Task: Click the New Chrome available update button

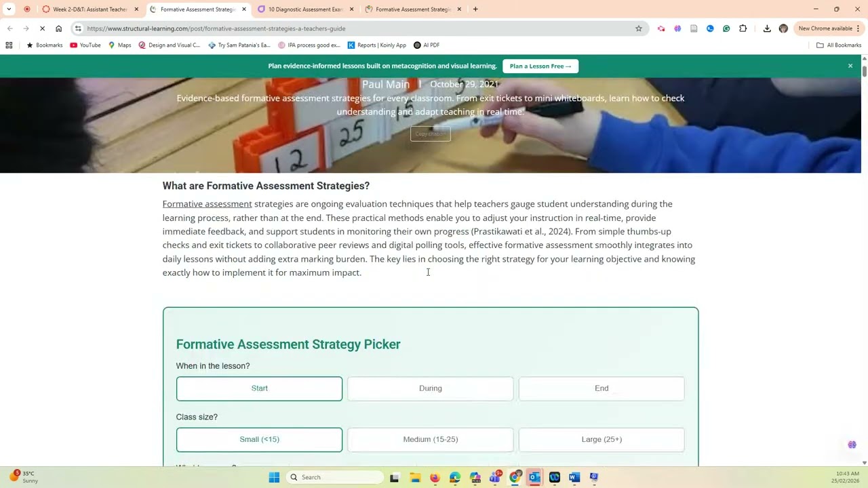Action: pyautogui.click(x=825, y=28)
